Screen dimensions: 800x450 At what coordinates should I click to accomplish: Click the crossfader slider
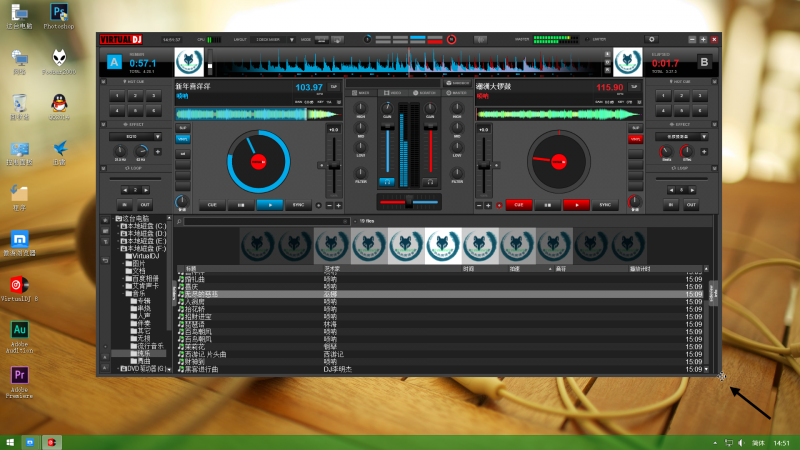point(409,203)
